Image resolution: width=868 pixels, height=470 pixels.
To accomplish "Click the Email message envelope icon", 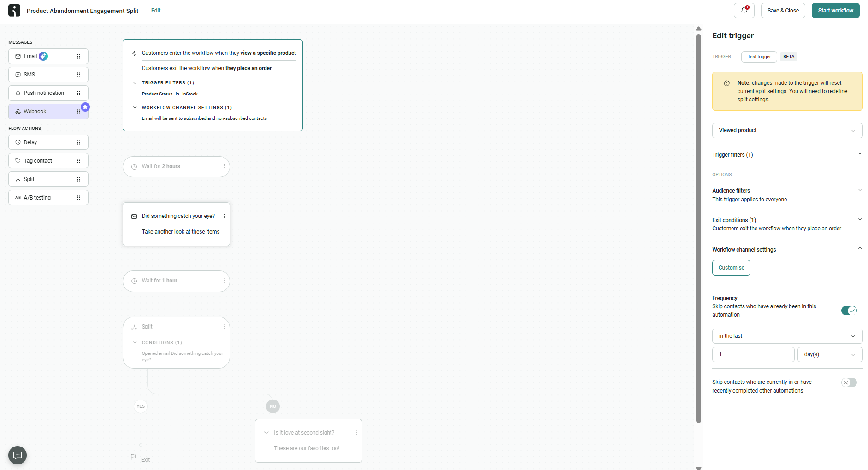I will tap(18, 56).
